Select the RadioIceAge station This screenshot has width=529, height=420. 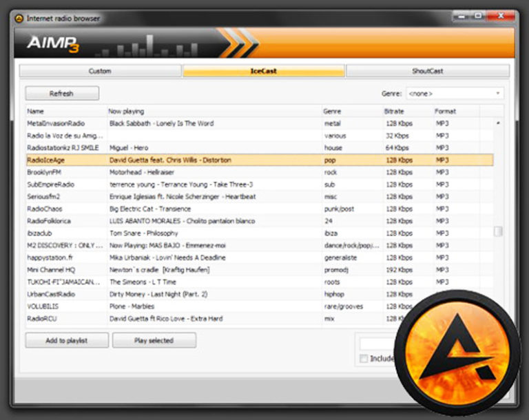pyautogui.click(x=260, y=160)
